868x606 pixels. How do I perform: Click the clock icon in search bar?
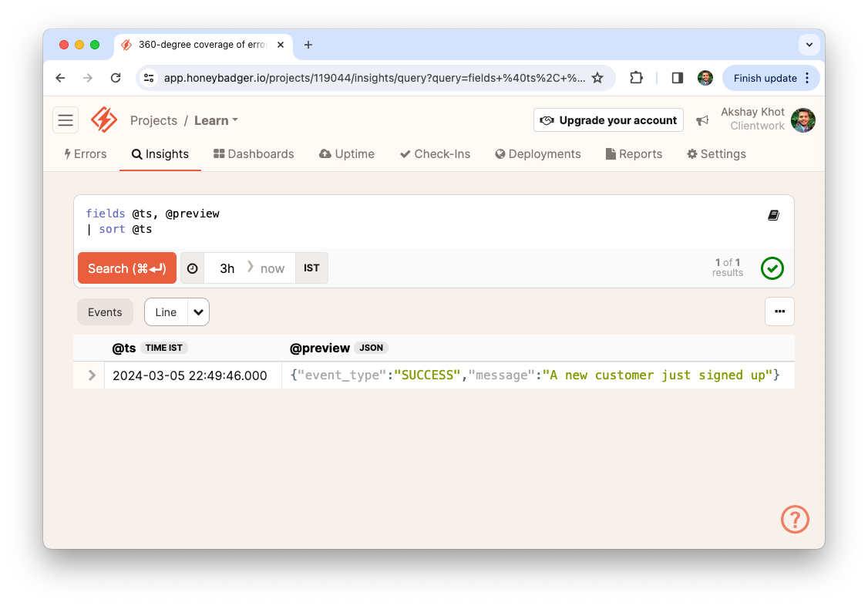click(192, 268)
